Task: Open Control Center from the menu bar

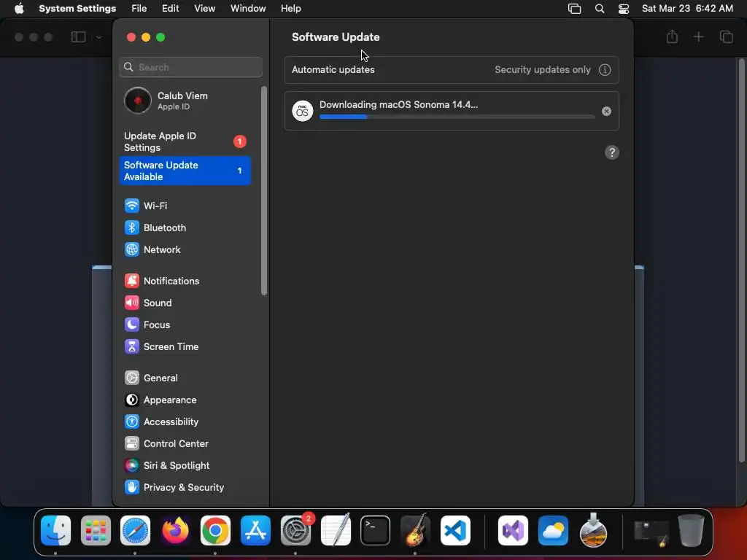Action: tap(624, 9)
